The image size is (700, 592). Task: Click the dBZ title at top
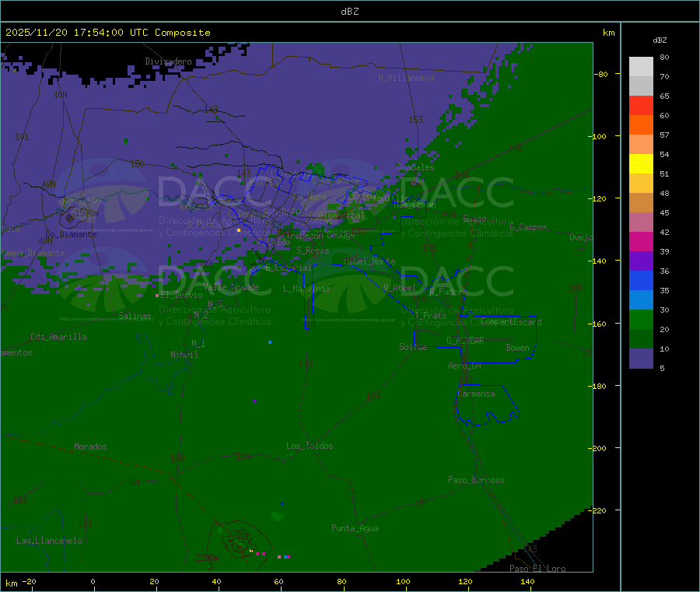tap(349, 12)
